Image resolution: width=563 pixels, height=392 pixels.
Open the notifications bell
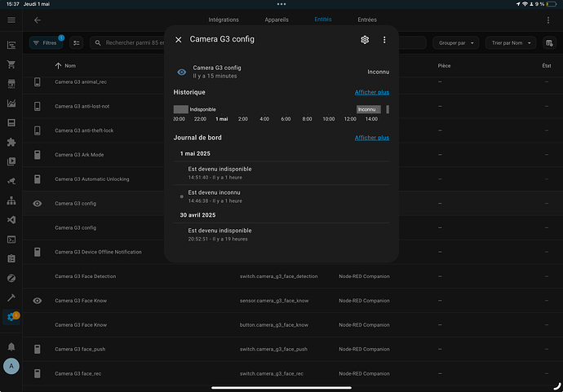coord(11,347)
